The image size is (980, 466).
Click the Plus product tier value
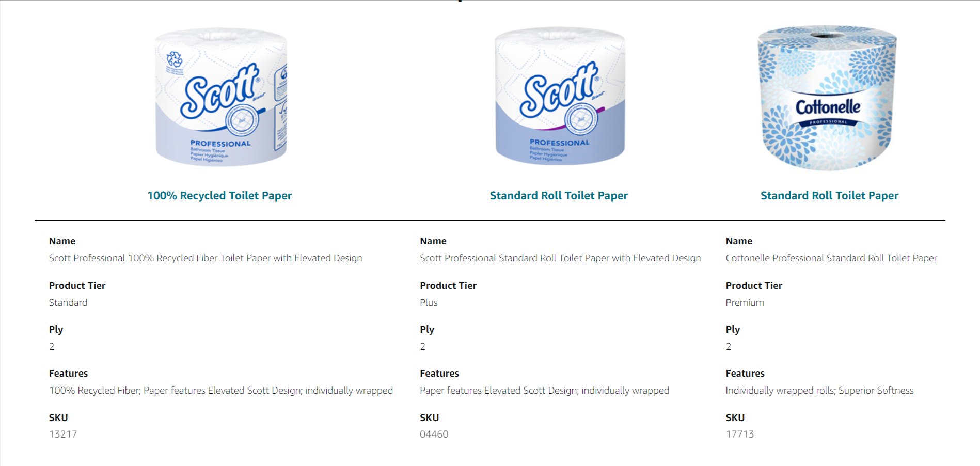pos(429,303)
